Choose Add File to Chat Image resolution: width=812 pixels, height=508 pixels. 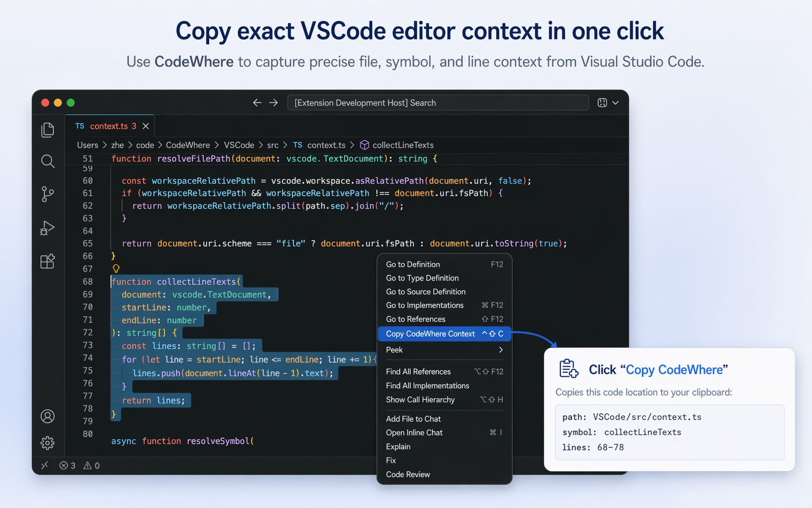(x=444, y=419)
